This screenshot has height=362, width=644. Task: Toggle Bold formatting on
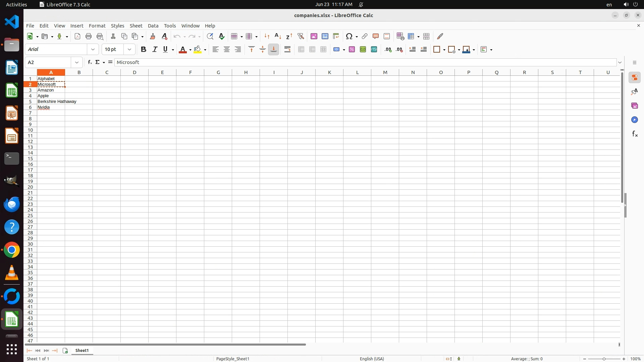point(143,49)
